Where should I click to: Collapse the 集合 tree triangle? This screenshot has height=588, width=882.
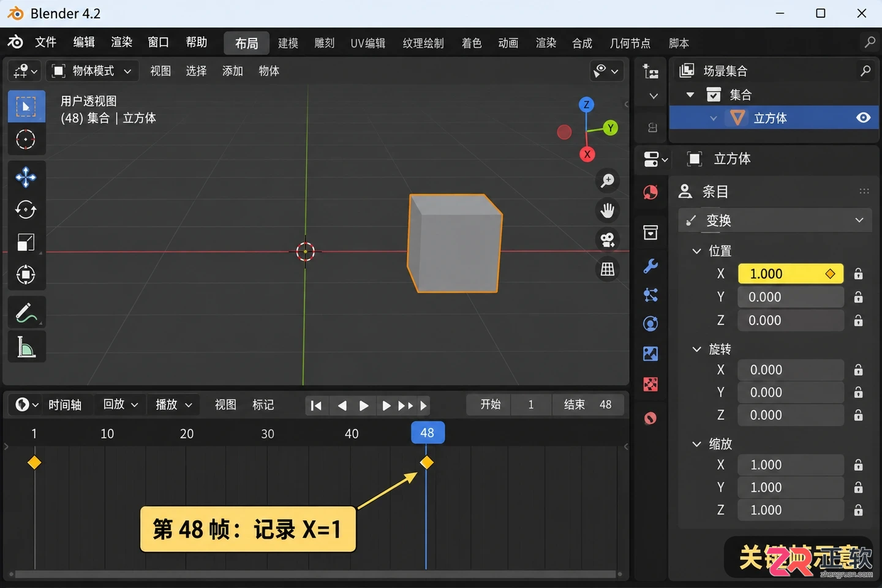click(690, 95)
